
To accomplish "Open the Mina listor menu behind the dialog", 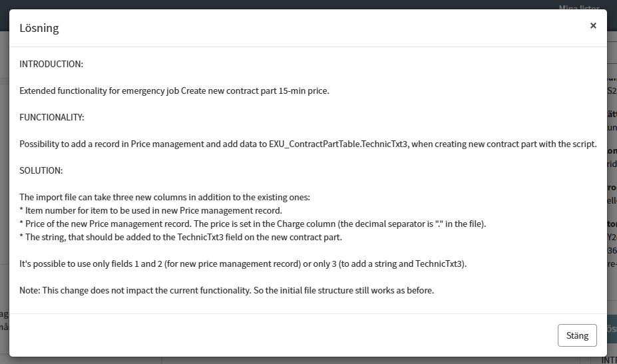I will [578, 8].
